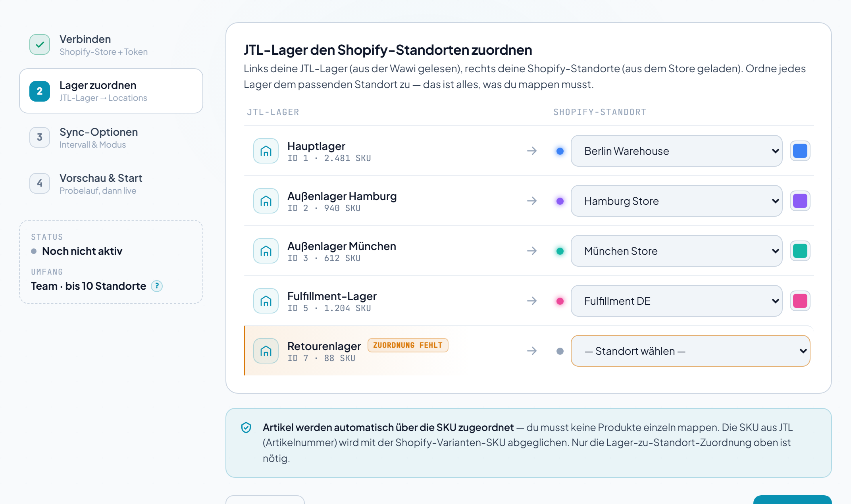The width and height of the screenshot is (851, 504).
Task: Click the purple color swatch for Hamburg Store
Action: tap(800, 201)
